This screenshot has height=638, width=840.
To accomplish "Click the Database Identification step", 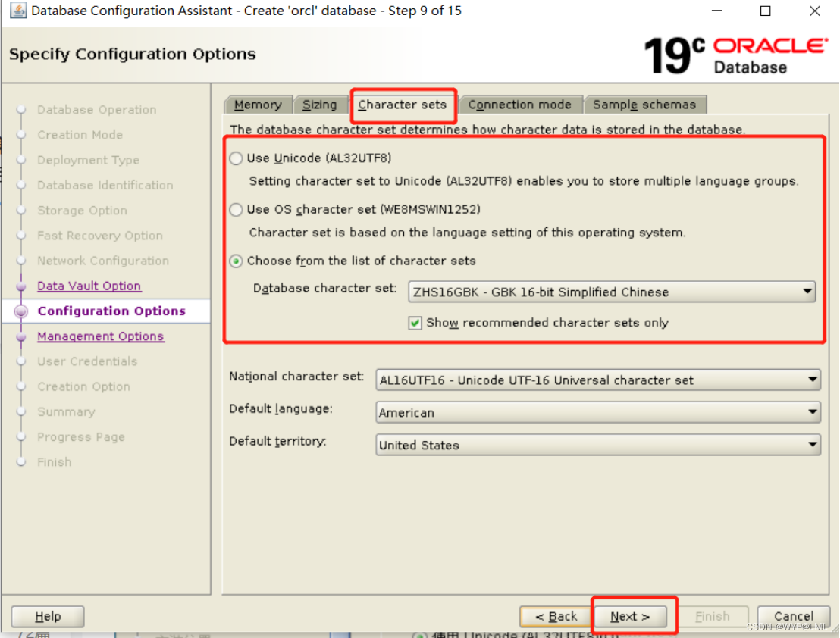I will 105,185.
